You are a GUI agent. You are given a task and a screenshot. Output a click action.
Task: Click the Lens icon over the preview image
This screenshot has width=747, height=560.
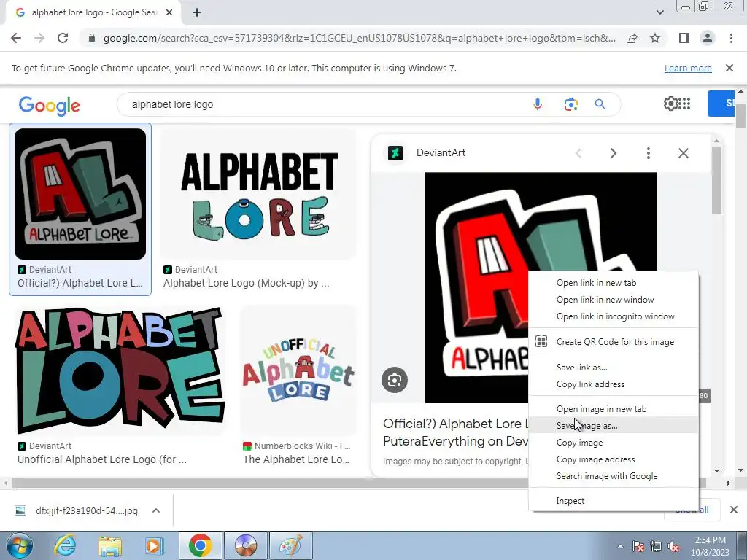395,380
